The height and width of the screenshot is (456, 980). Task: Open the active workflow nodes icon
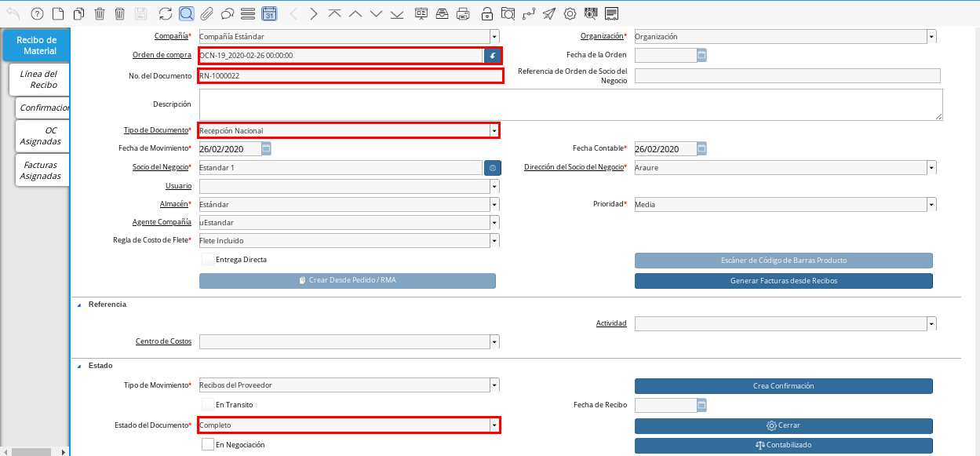click(x=529, y=13)
